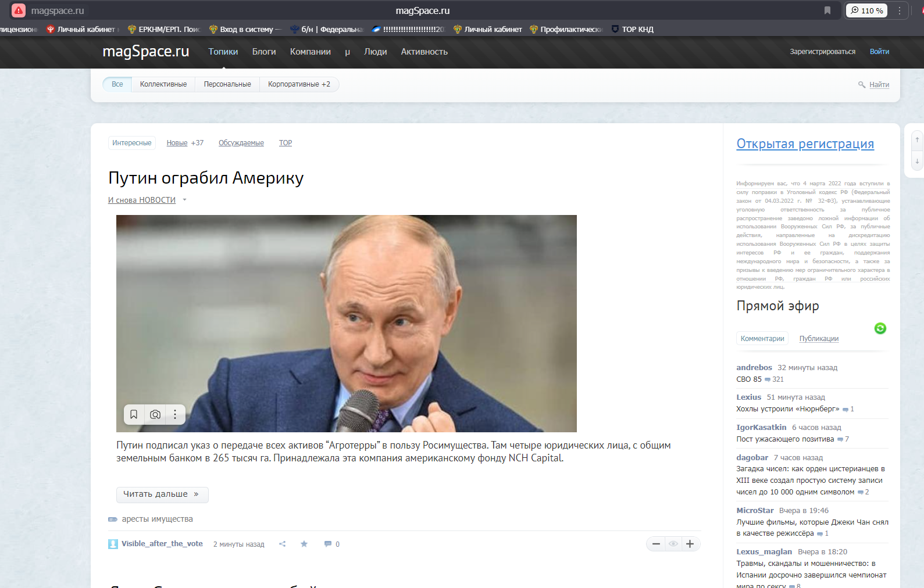924x588 pixels.
Task: Click the Войти login link
Action: pyautogui.click(x=879, y=52)
